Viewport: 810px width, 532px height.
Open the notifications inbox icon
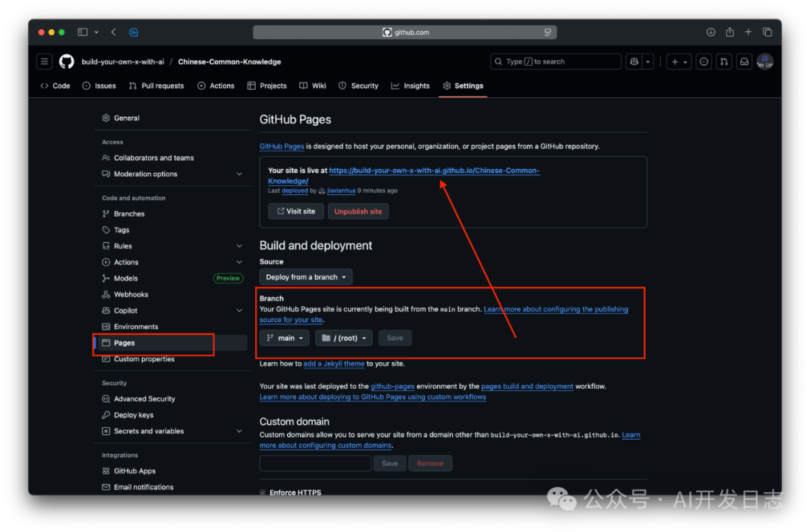pyautogui.click(x=745, y=62)
